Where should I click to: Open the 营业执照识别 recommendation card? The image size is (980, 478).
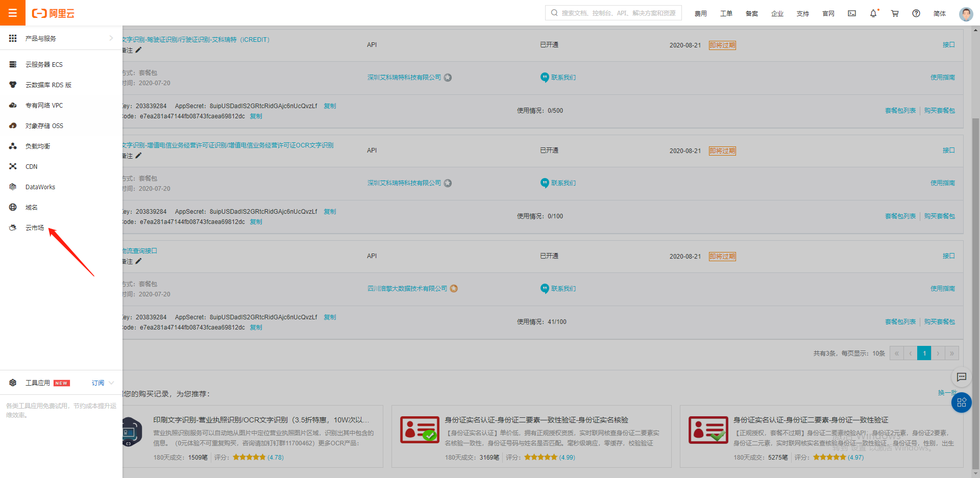click(253, 436)
